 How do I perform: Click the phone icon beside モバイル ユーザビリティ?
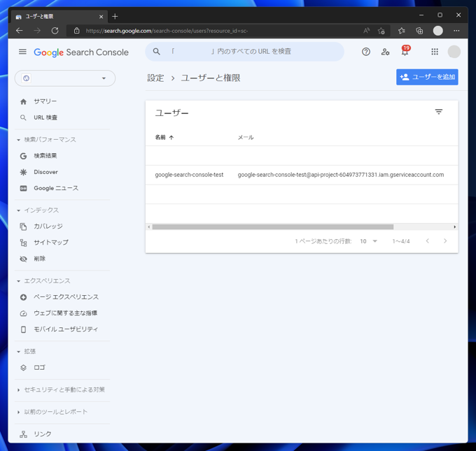point(23,329)
